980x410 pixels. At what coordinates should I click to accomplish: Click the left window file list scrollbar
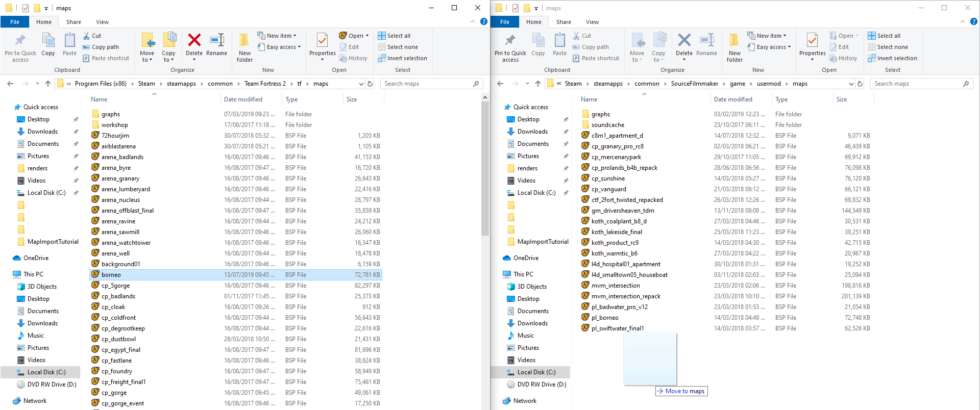[x=485, y=168]
